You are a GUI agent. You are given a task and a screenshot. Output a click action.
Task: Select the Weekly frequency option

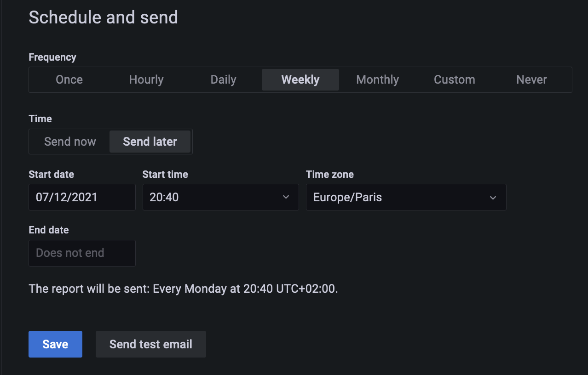point(300,80)
